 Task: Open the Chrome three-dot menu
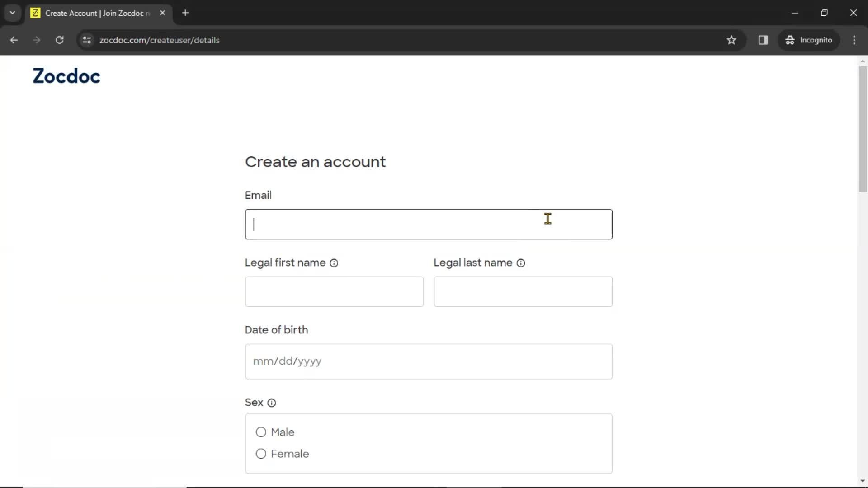pyautogui.click(x=854, y=40)
